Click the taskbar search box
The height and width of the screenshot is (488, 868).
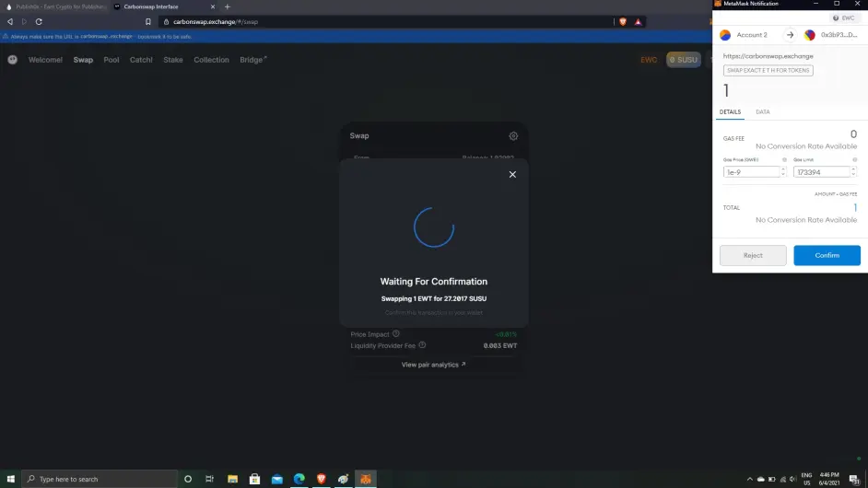(100, 479)
